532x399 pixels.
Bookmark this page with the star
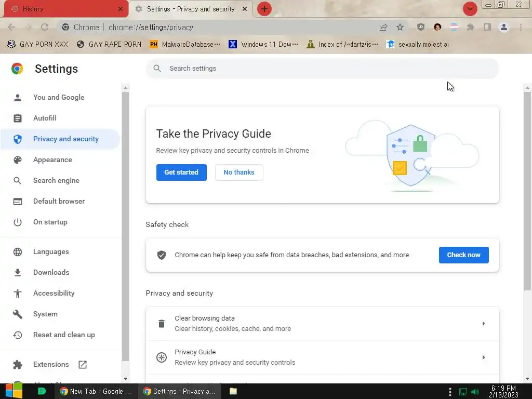coord(400,27)
